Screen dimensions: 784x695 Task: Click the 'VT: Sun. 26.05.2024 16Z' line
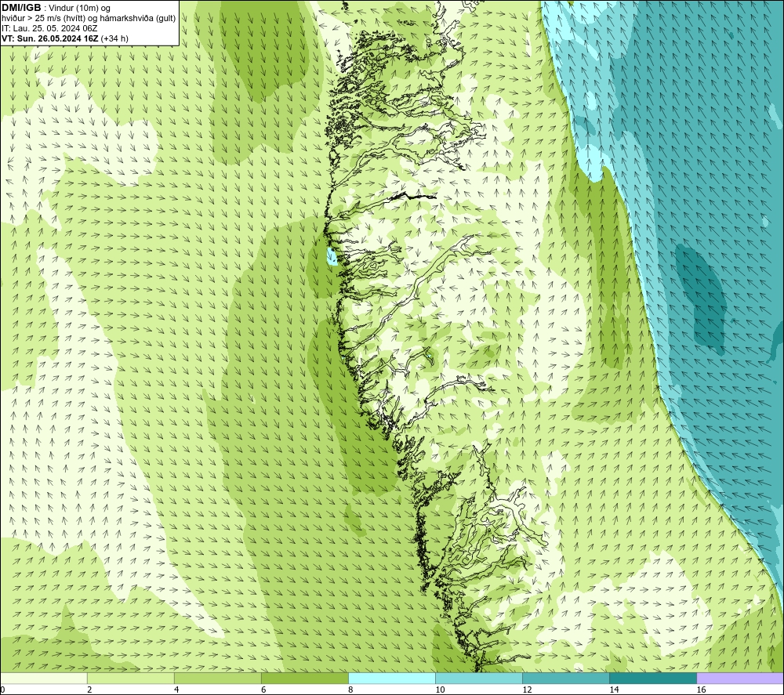pyautogui.click(x=50, y=38)
